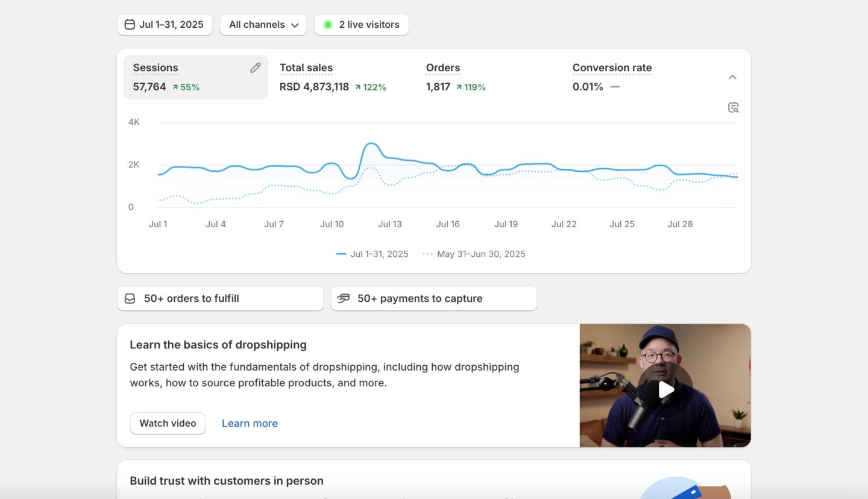Click the Watch video button

tap(168, 423)
